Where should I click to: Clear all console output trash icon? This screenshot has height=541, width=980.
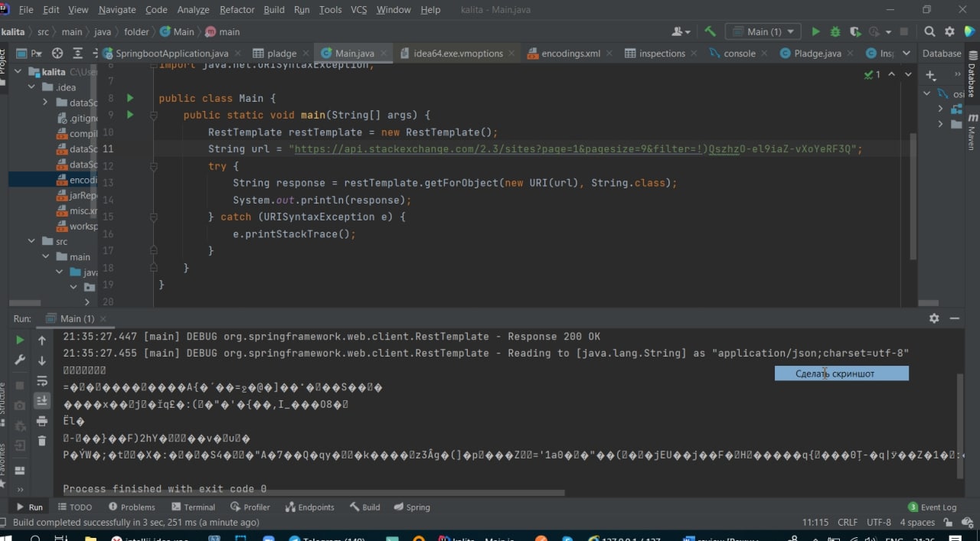point(42,441)
